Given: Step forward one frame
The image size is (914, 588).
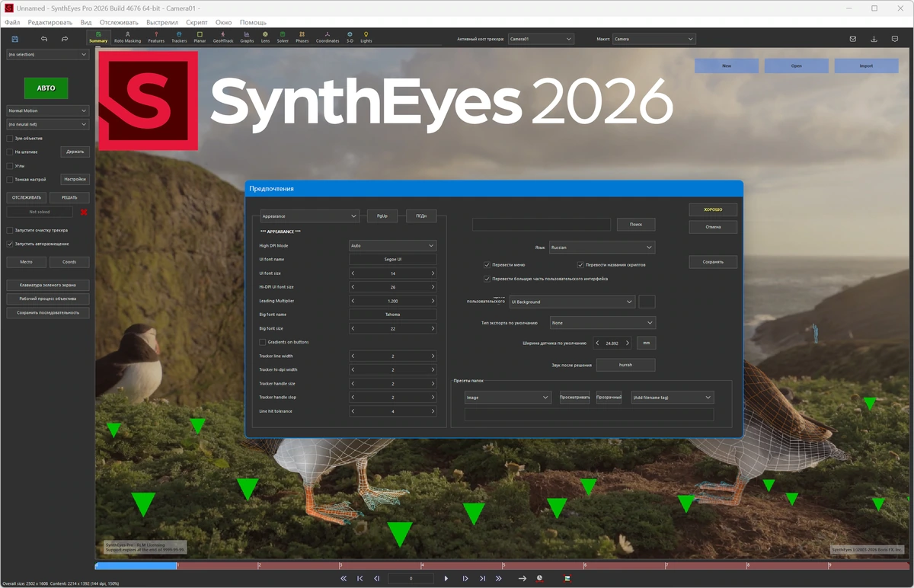Looking at the screenshot, I should 465,578.
